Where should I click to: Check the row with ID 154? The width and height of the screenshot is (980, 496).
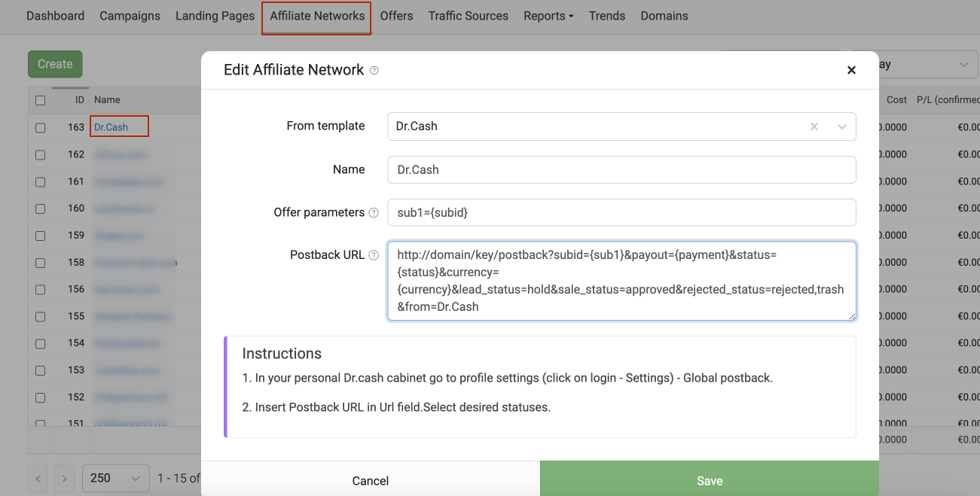(40, 344)
